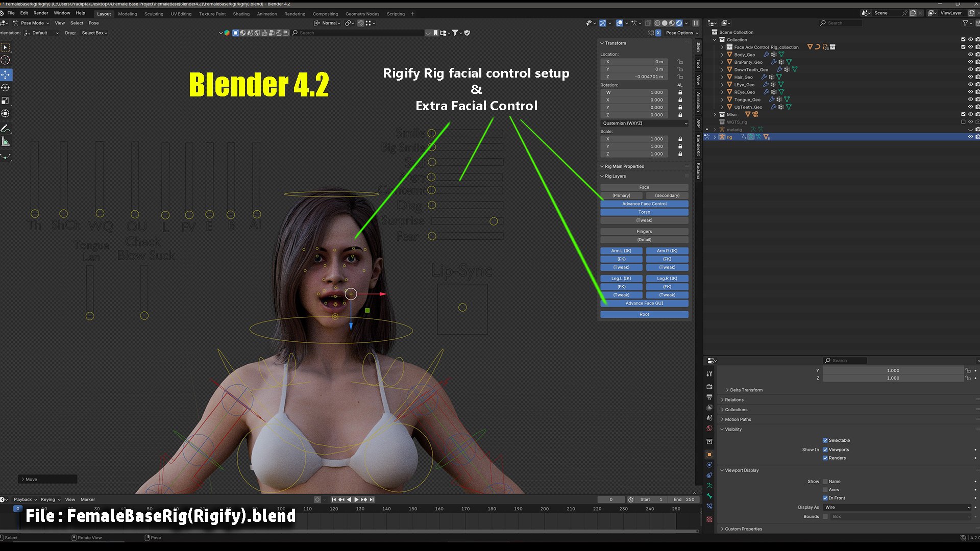This screenshot has height=551, width=980.
Task: Click the play animation button
Action: [356, 499]
